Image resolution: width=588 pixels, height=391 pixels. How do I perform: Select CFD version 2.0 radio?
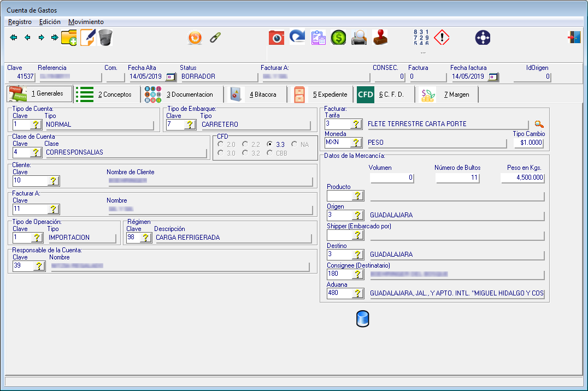pos(221,144)
